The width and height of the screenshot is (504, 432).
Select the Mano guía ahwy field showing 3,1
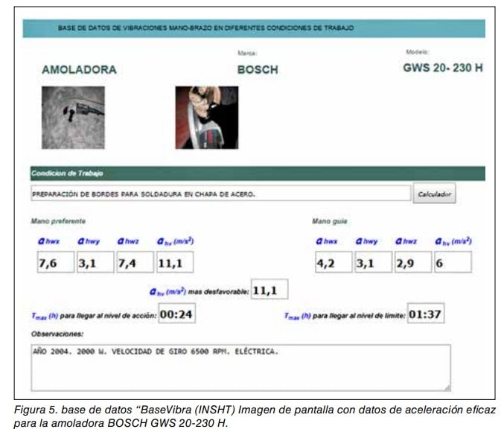371,262
